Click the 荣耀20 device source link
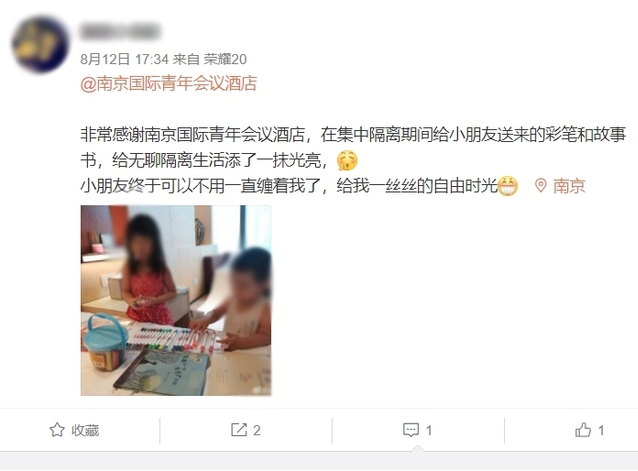 click(225, 59)
